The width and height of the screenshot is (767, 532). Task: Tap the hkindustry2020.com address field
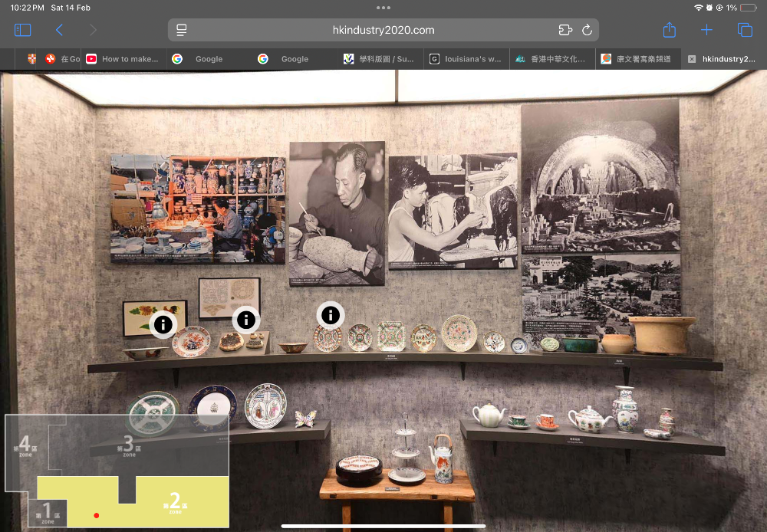tap(383, 30)
